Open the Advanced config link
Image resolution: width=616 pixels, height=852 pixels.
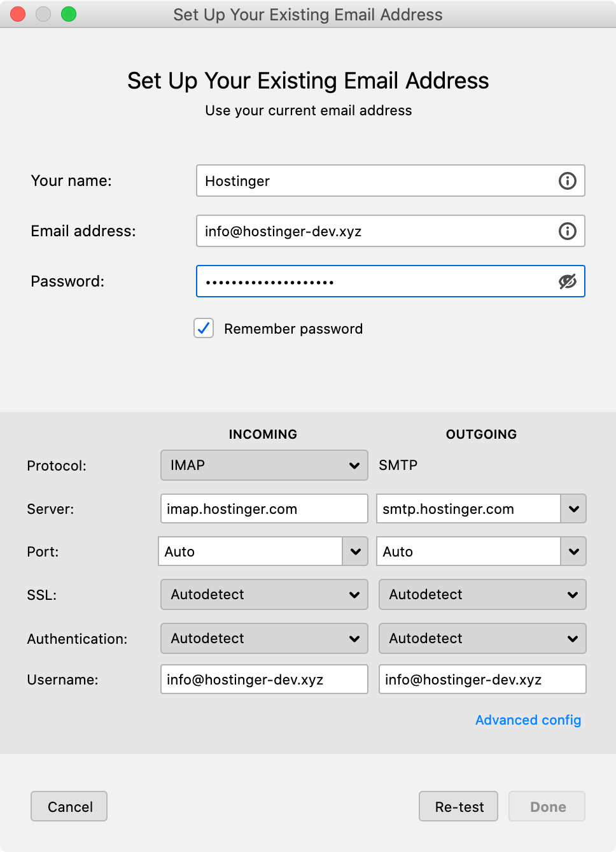click(528, 720)
